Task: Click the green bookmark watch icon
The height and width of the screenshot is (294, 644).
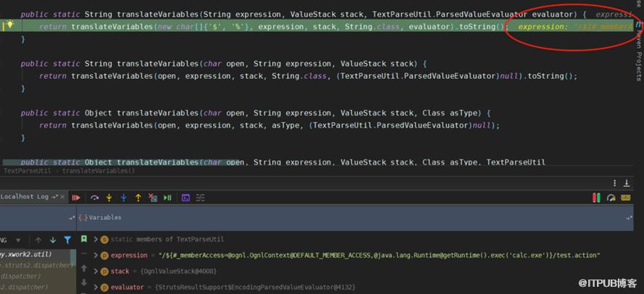Action: pos(84,238)
